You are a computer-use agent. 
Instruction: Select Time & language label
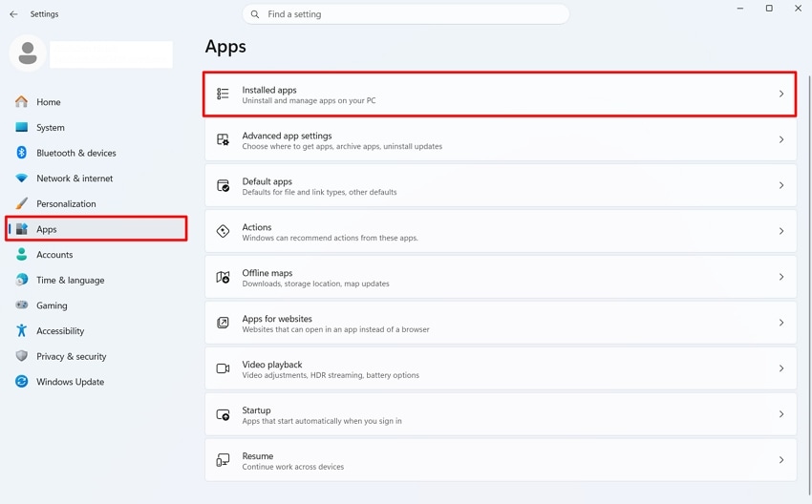[71, 280]
